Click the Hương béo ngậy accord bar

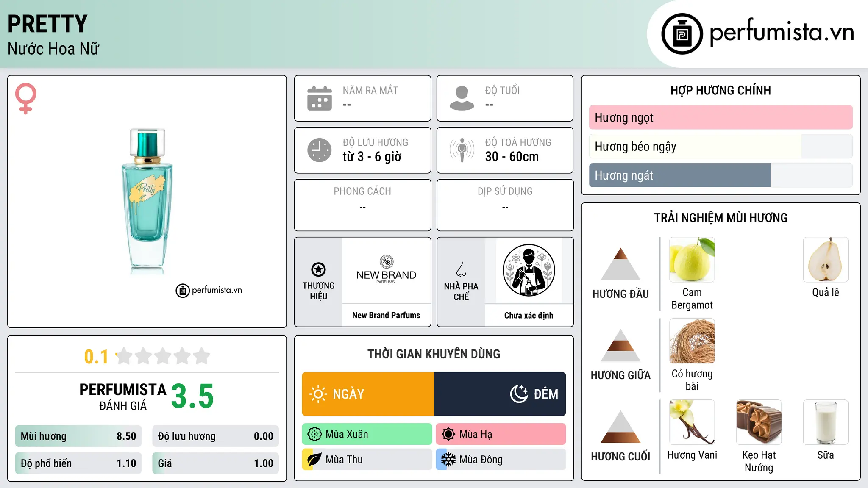point(721,146)
